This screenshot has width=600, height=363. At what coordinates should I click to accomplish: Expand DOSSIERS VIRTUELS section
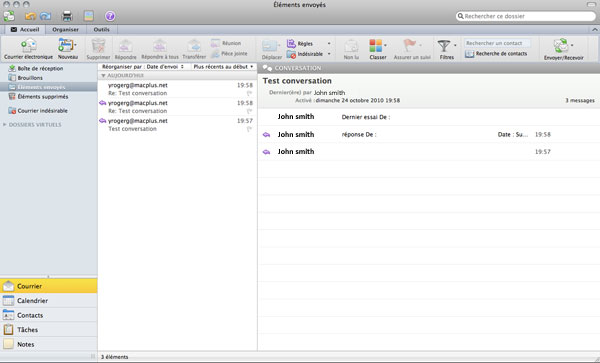pos(5,125)
